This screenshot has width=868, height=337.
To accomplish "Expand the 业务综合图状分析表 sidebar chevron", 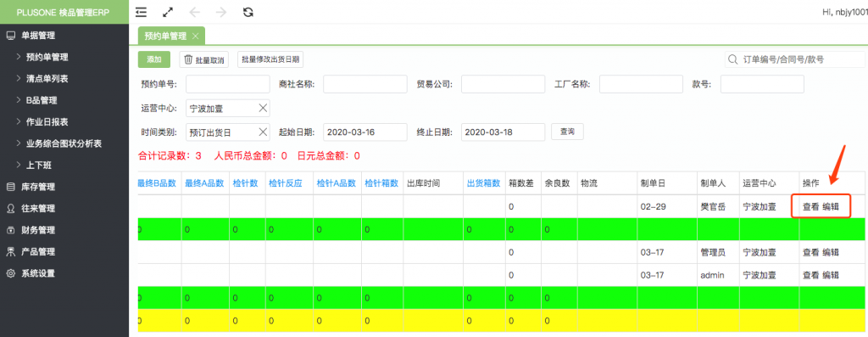I will click(x=19, y=143).
